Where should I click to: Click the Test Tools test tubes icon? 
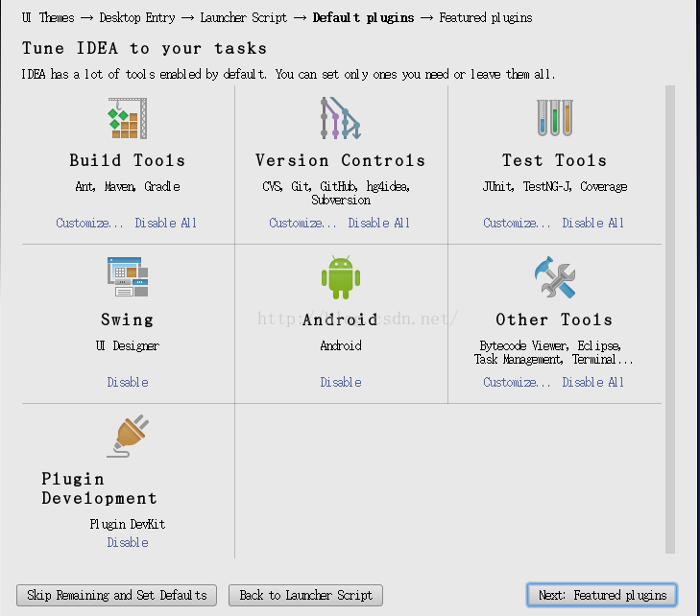click(554, 118)
